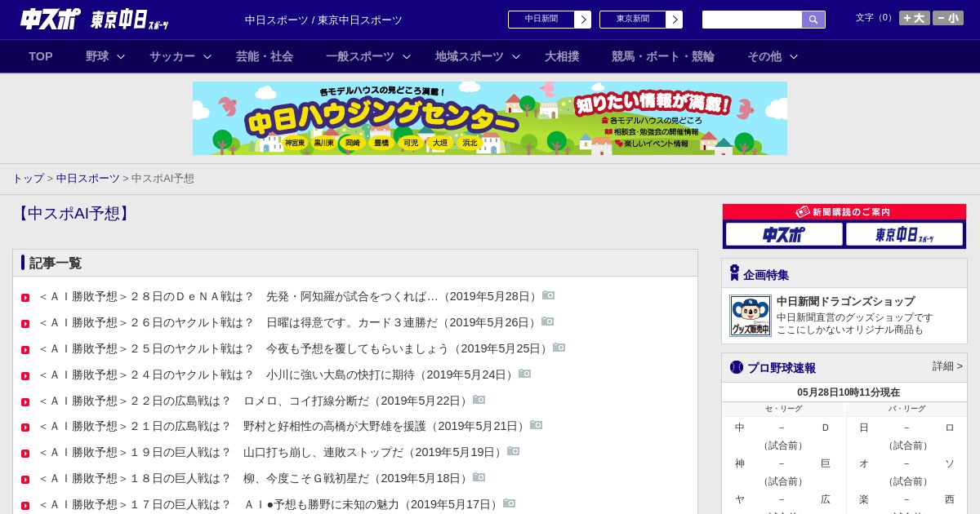Open article on 28日のDeNA戦
This screenshot has height=514, width=980.
(289, 296)
